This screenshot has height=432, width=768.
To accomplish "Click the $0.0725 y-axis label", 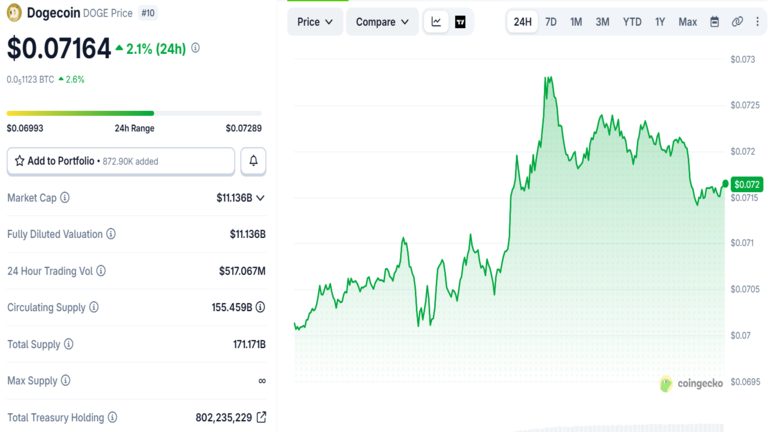I will click(x=745, y=105).
